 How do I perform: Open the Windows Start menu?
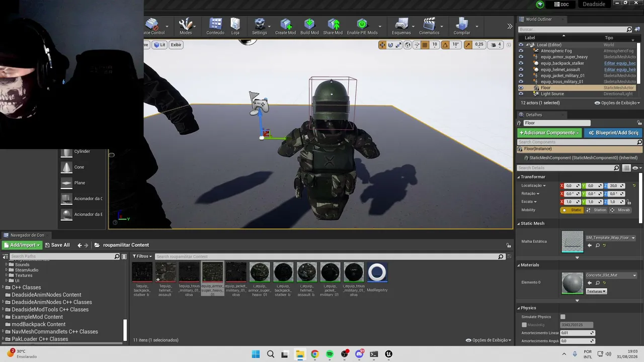[x=256, y=354]
